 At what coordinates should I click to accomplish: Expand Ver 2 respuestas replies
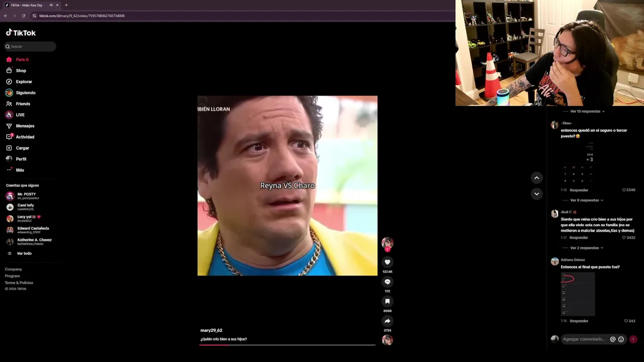[x=586, y=248]
